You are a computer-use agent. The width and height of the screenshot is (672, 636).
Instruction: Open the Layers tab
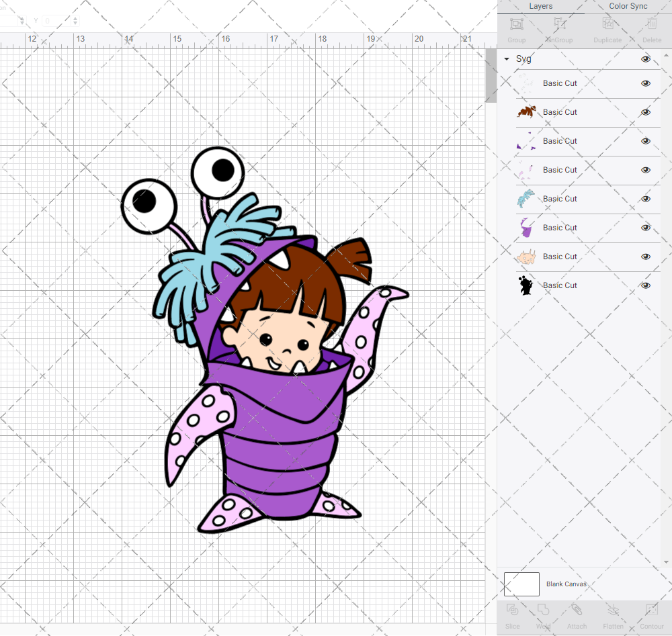coord(540,6)
